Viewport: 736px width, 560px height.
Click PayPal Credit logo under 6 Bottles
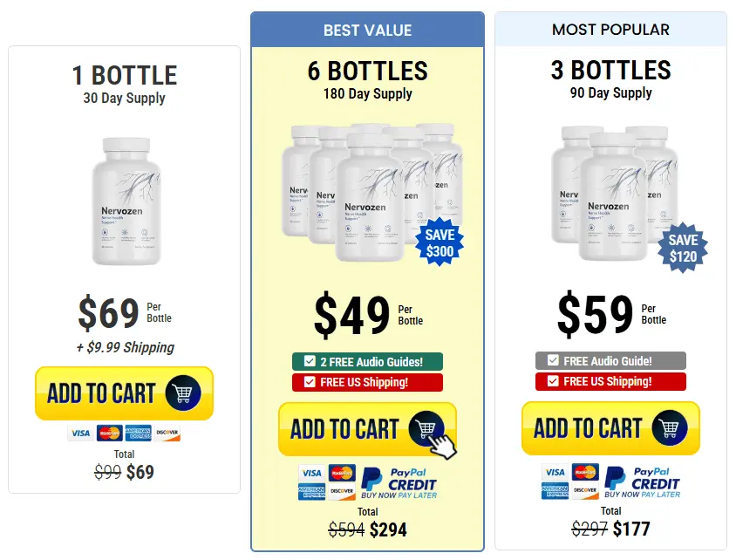coord(399,483)
